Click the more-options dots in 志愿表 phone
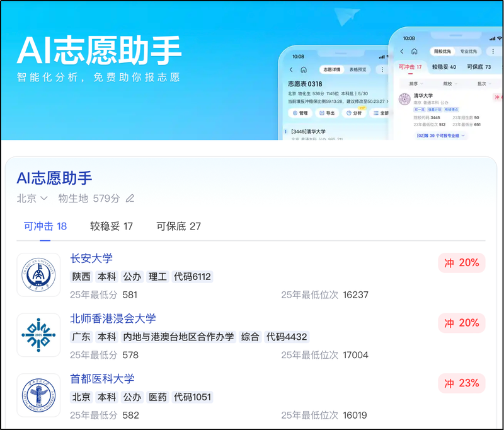This screenshot has height=430, width=504. click(382, 69)
